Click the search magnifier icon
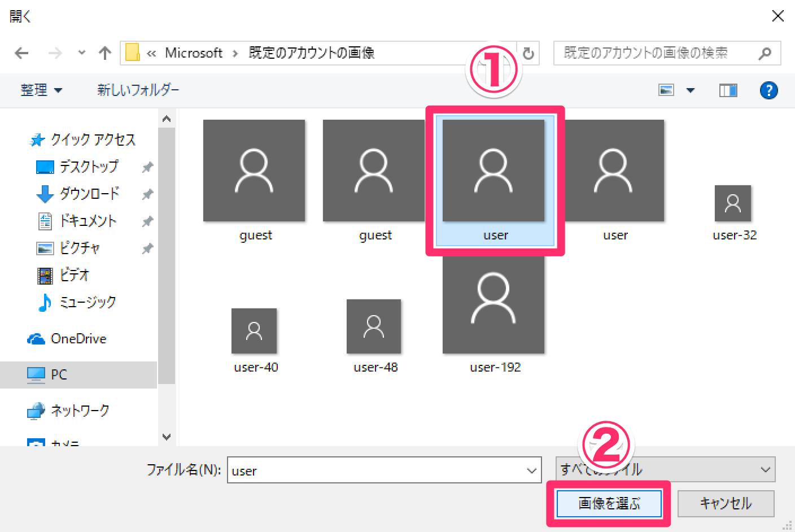The image size is (795, 532). (x=765, y=53)
